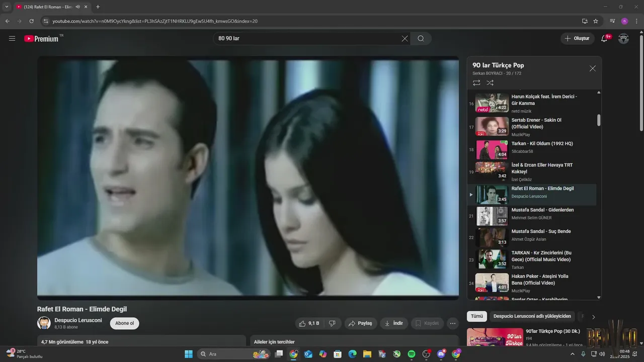Open the Oluştur create menu
This screenshot has width=644, height=362.
578,38
